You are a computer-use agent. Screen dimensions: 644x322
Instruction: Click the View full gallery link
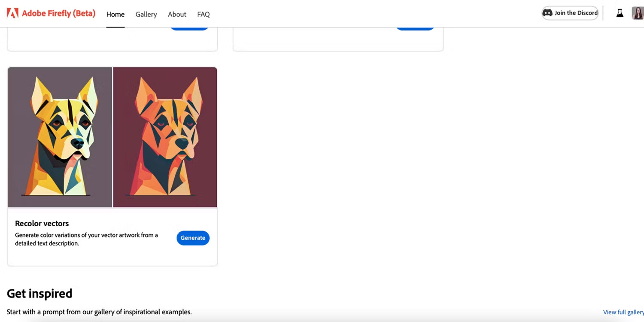click(x=623, y=312)
